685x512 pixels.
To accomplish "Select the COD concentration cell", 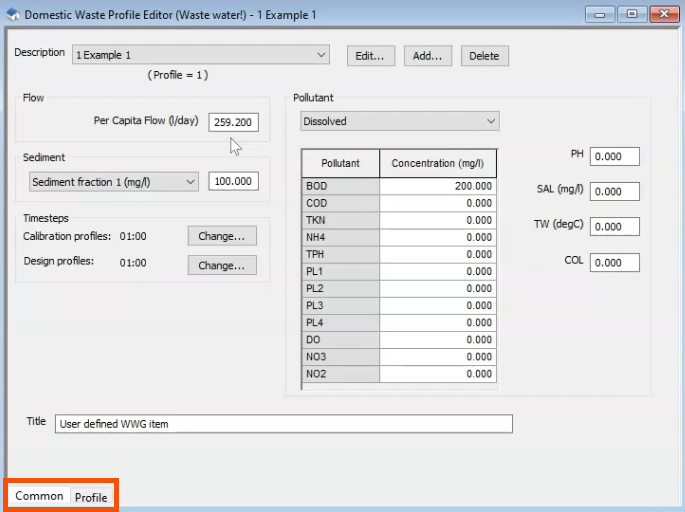I will [x=438, y=203].
